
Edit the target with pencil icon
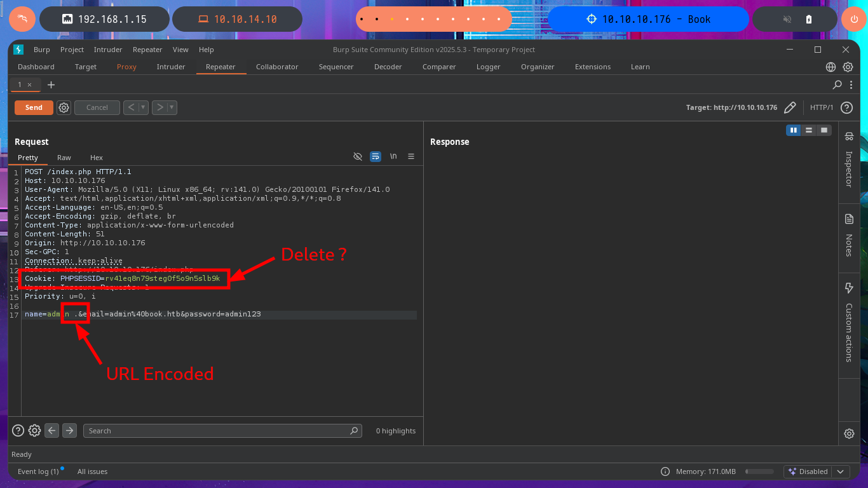tap(790, 107)
